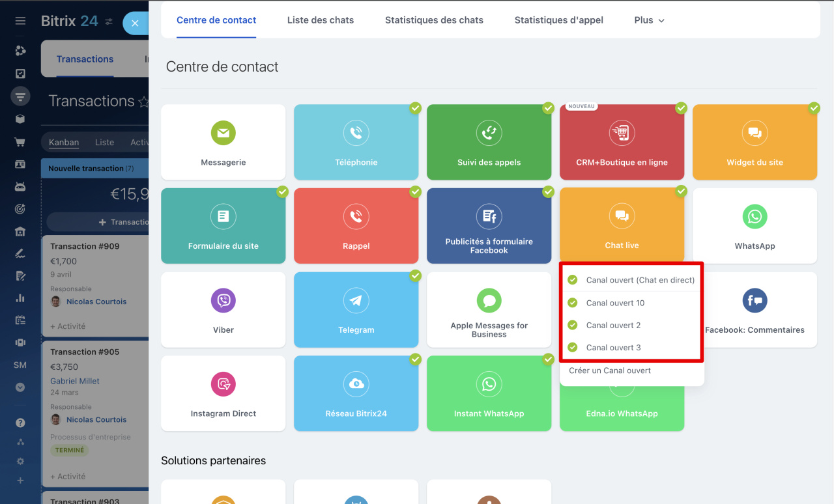Open Statistiques d'appel tab
This screenshot has width=834, height=504.
click(559, 20)
